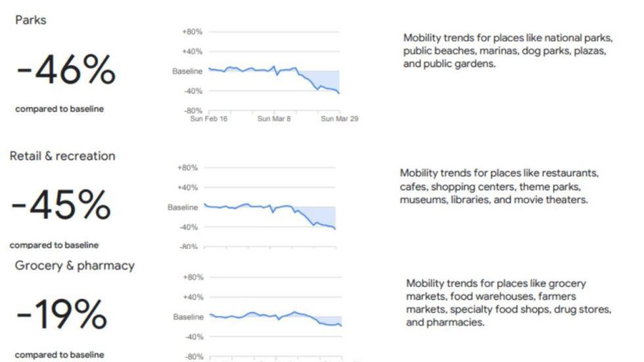The width and height of the screenshot is (644, 362).
Task: Select the -19% grocery figure
Action: [x=61, y=315]
